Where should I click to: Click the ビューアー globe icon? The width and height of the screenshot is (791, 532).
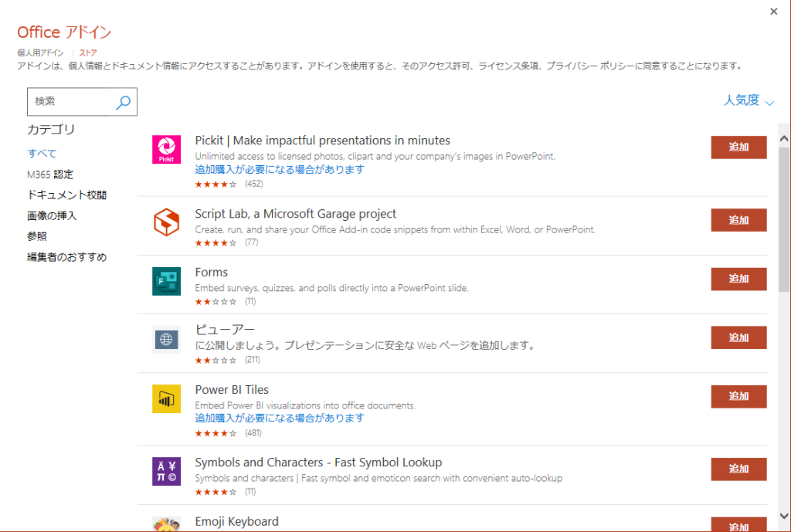tap(166, 337)
